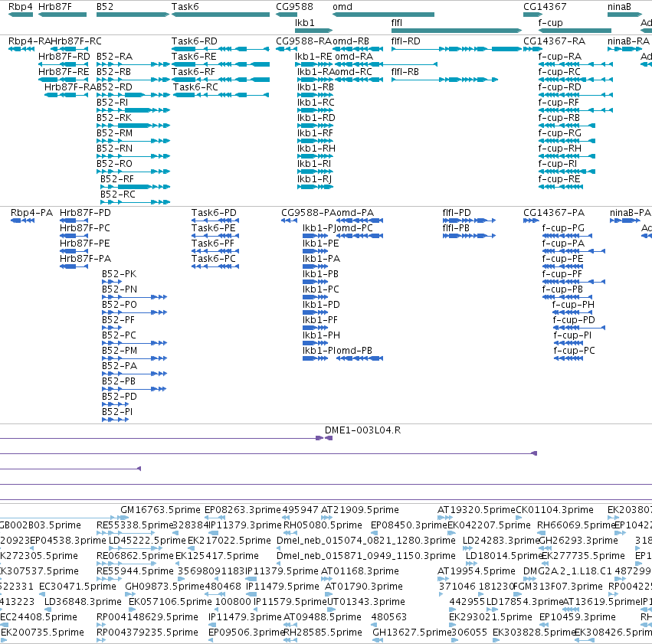Open the Hrb87F-PD protein label

click(x=85, y=213)
